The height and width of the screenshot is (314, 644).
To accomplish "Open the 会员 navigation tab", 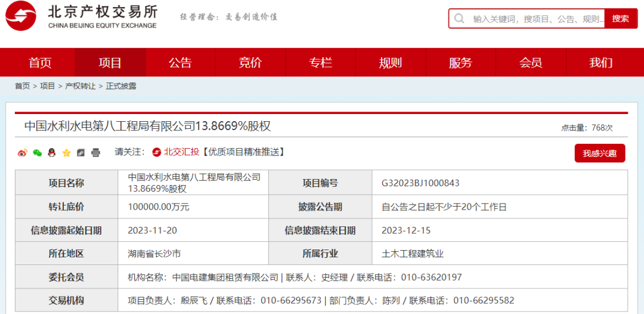I will tap(531, 63).
